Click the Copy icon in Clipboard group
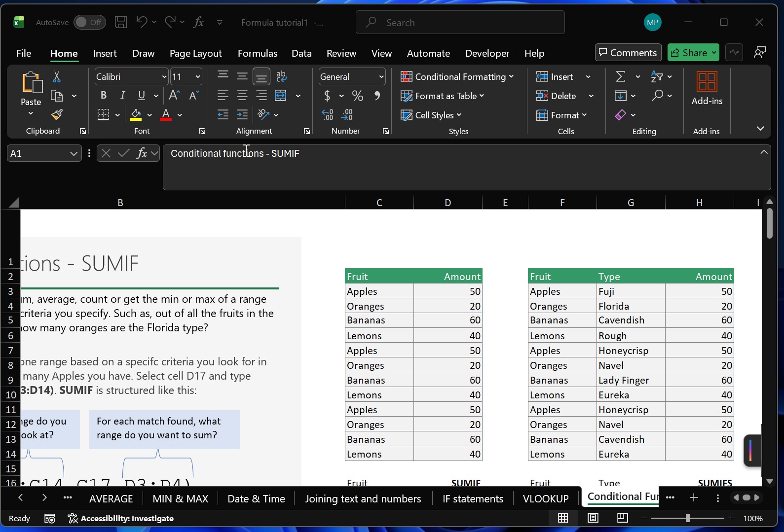This screenshot has height=532, width=784. tap(57, 96)
